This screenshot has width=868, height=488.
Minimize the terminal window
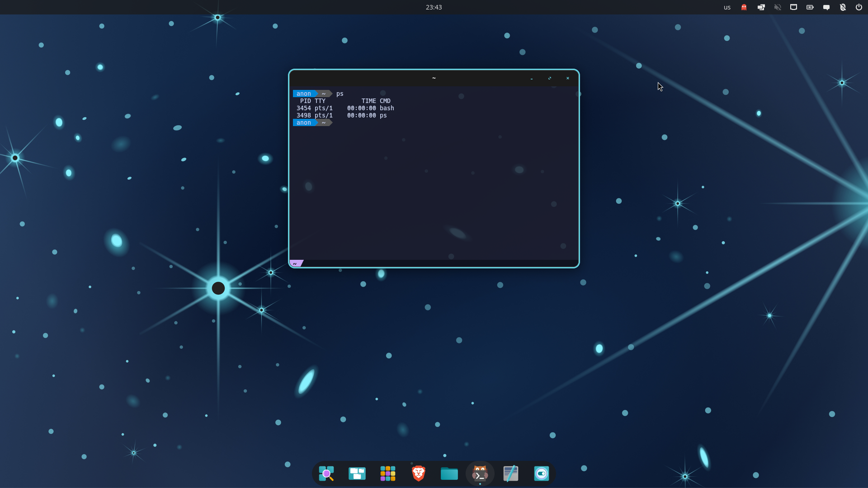coord(532,79)
